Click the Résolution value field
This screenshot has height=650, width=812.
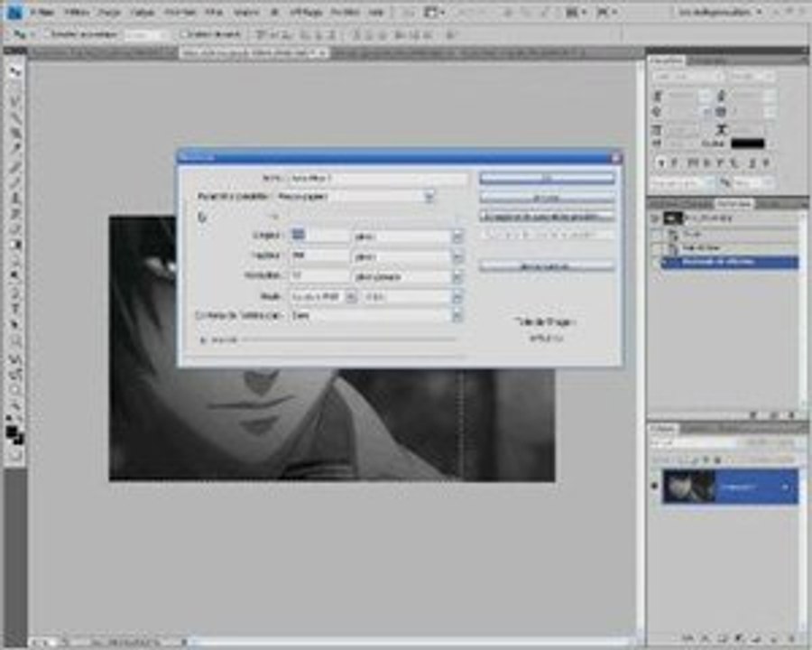(x=319, y=276)
